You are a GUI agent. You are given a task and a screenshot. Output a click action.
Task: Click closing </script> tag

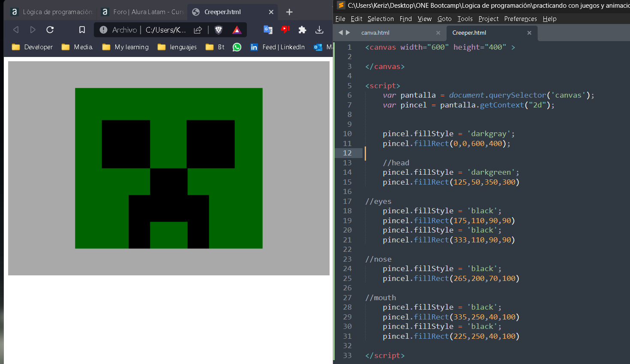click(385, 355)
